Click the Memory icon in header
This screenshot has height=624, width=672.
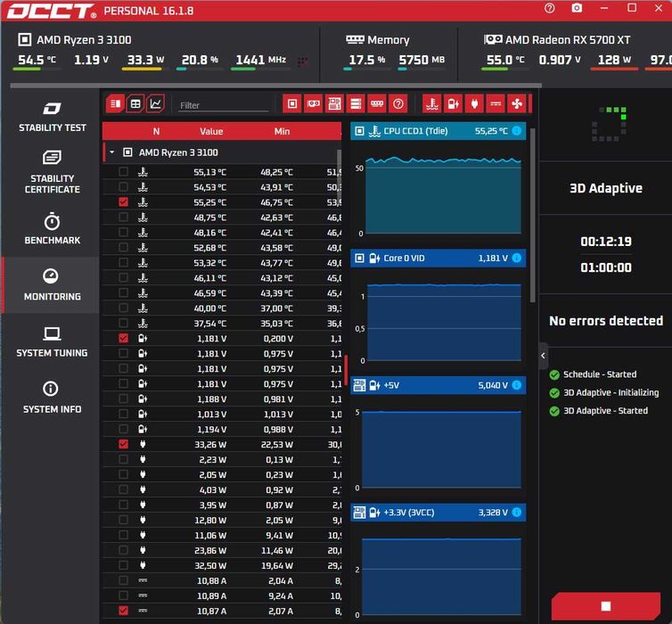355,40
